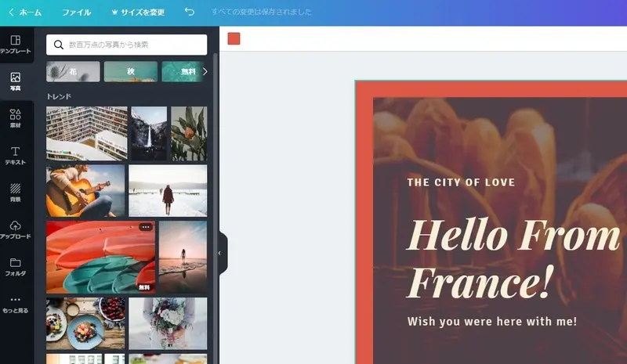Collapse the side panel with arrow handle
The image size is (627, 364).
tap(220, 253)
